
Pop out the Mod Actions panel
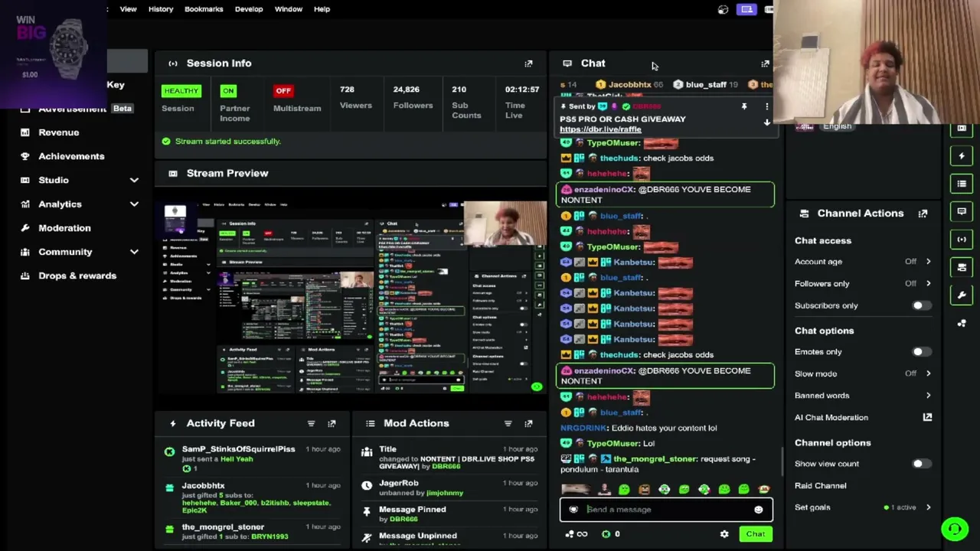528,423
